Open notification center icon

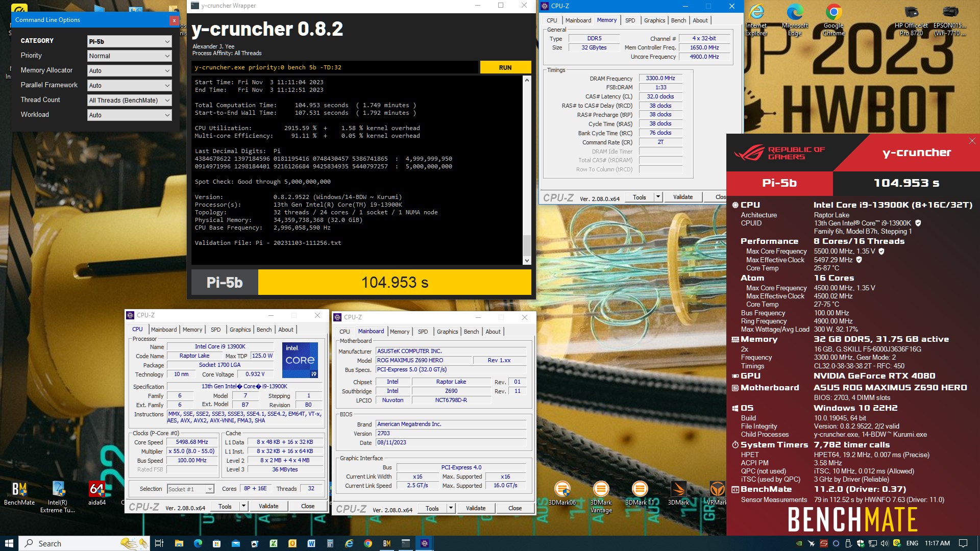point(963,543)
